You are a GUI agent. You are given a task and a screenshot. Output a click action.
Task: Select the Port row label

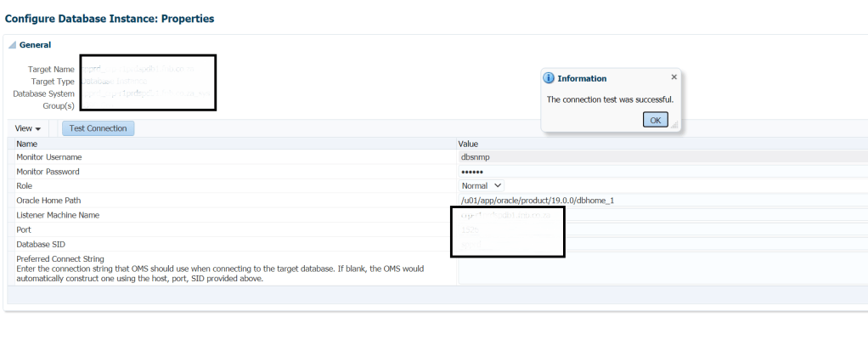coord(24,229)
